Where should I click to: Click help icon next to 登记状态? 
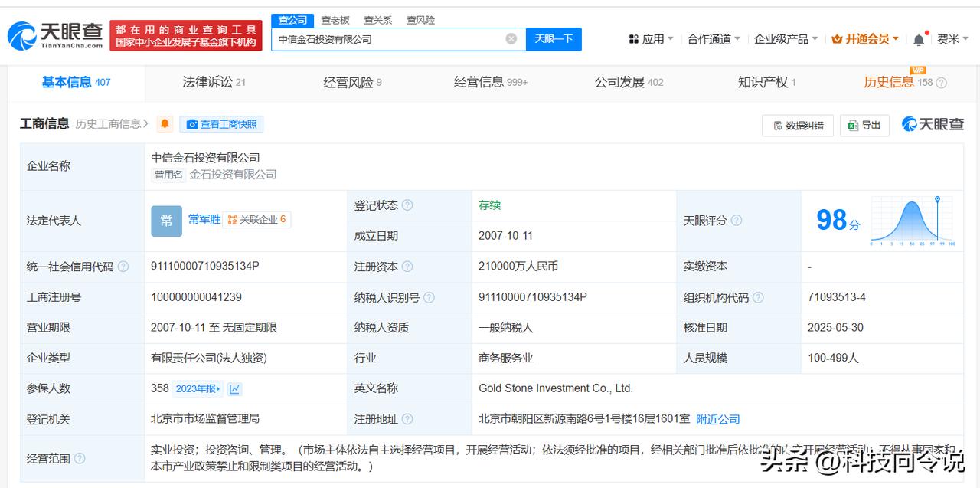coord(407,205)
